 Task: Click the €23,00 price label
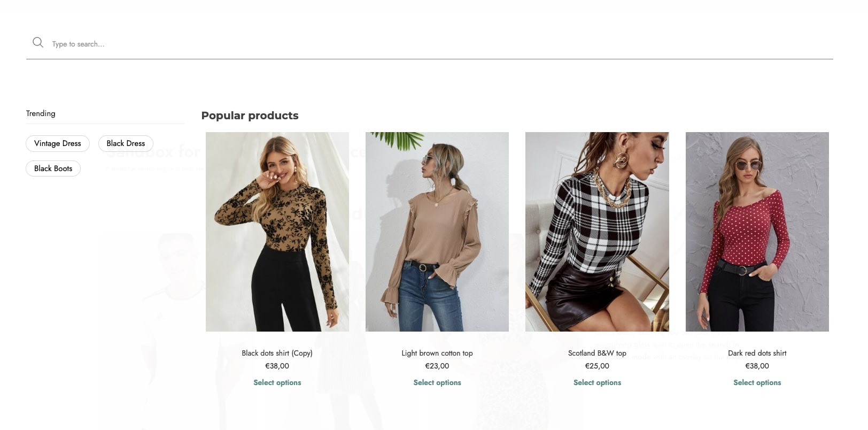click(437, 366)
